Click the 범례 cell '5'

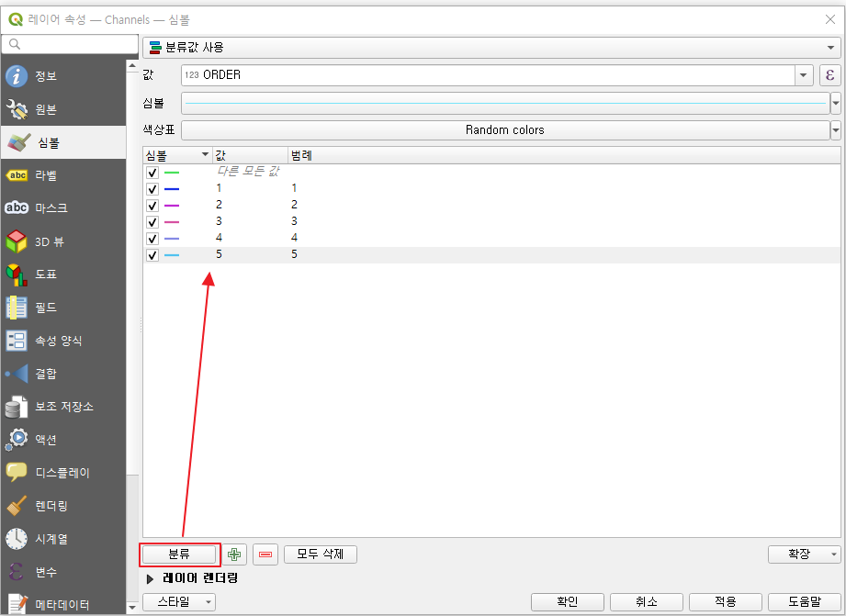294,254
